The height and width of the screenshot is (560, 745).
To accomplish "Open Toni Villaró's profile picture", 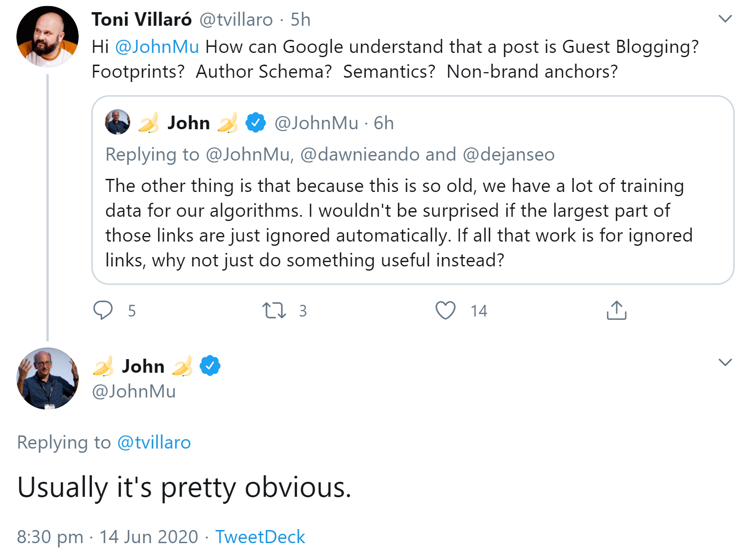I will pyautogui.click(x=47, y=37).
